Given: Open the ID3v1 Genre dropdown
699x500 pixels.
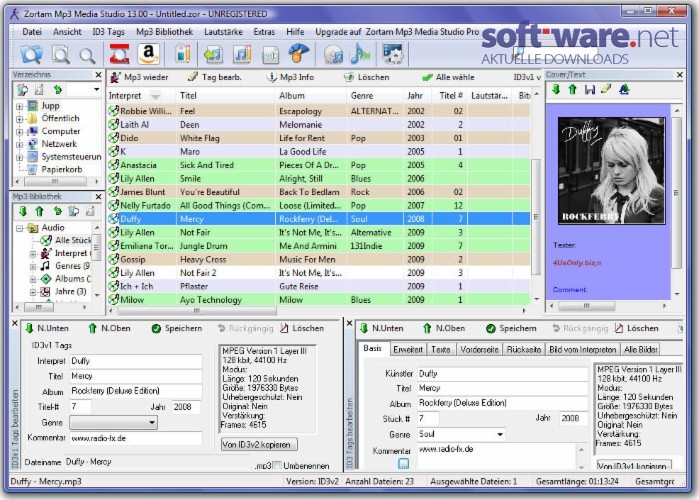Looking at the screenshot, I should 152,422.
